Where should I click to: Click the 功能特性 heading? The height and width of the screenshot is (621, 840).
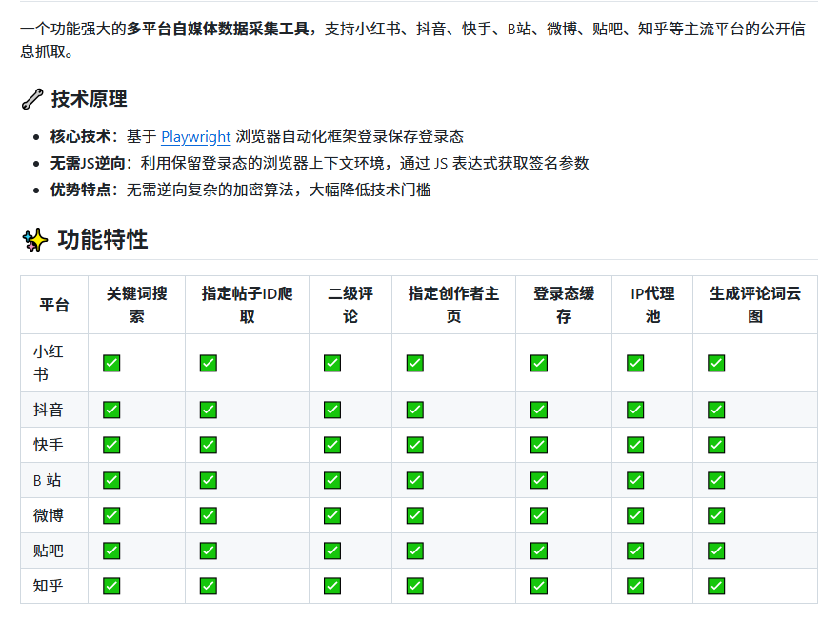[x=102, y=239]
